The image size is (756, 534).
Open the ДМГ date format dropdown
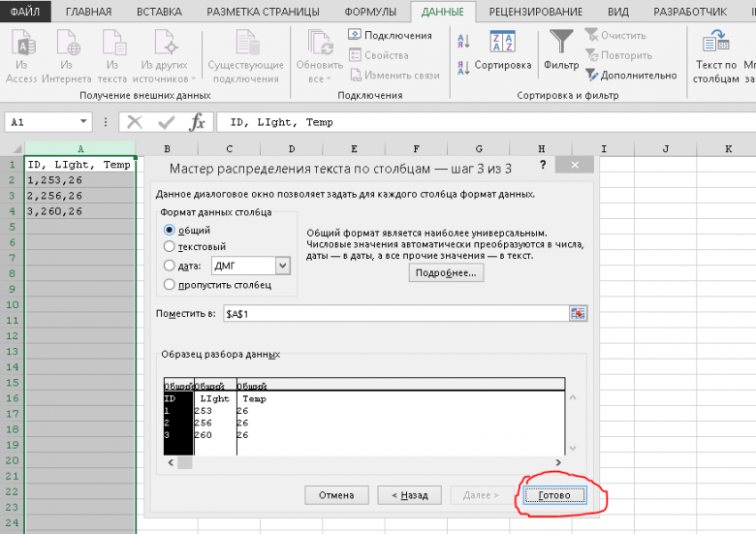(x=283, y=266)
